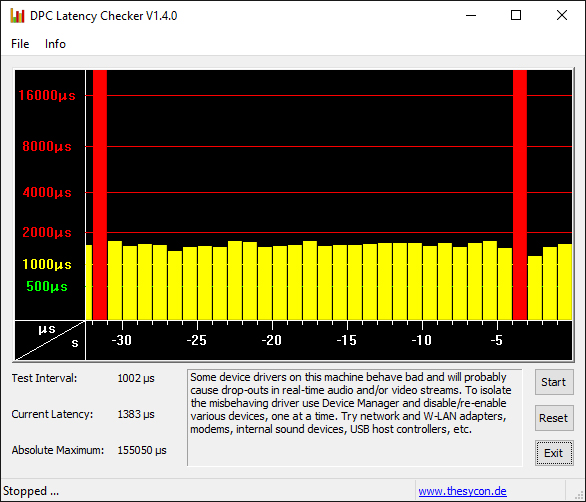
Task: Click the Start button
Action: click(x=554, y=382)
